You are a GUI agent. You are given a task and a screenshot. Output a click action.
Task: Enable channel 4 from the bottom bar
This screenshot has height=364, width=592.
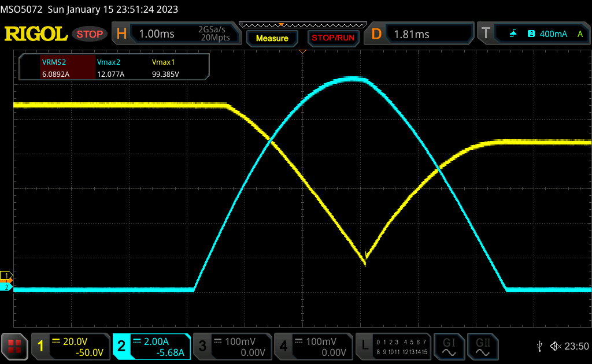[312, 347]
